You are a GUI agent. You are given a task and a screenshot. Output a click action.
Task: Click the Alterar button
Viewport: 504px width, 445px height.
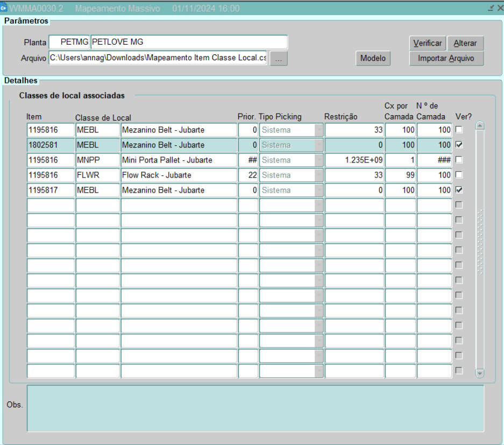coord(465,43)
